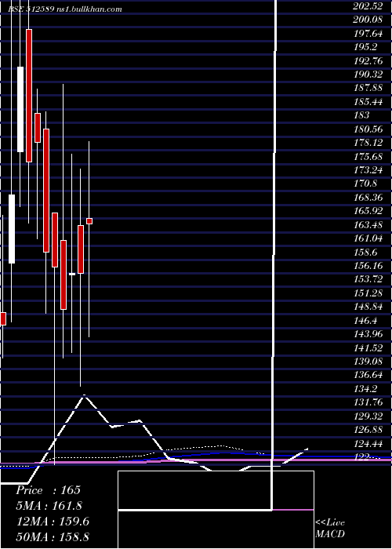Click the price label 192.76
The height and width of the screenshot is (549, 392).
[368, 60]
